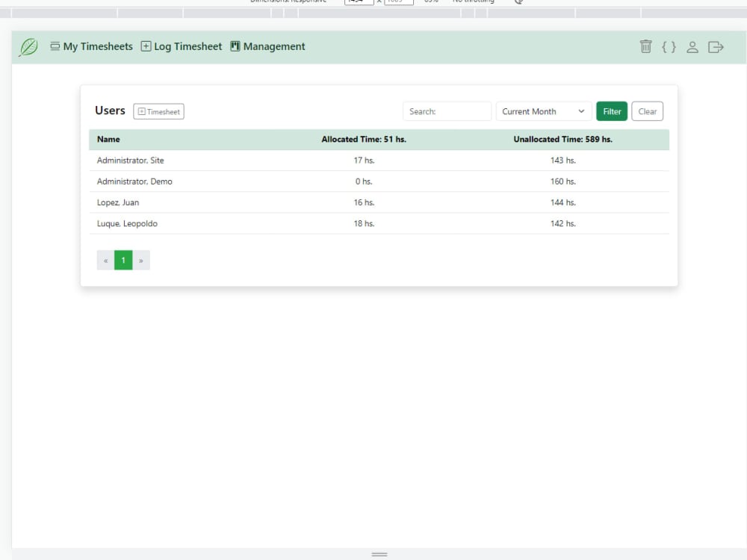Click the My Timesheets card icon

(x=55, y=46)
